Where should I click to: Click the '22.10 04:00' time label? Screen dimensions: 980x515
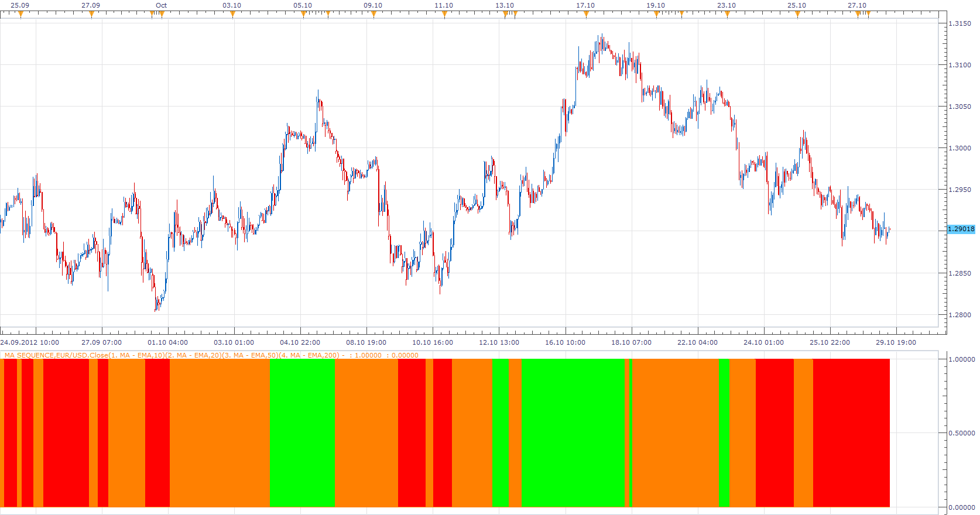[698, 342]
